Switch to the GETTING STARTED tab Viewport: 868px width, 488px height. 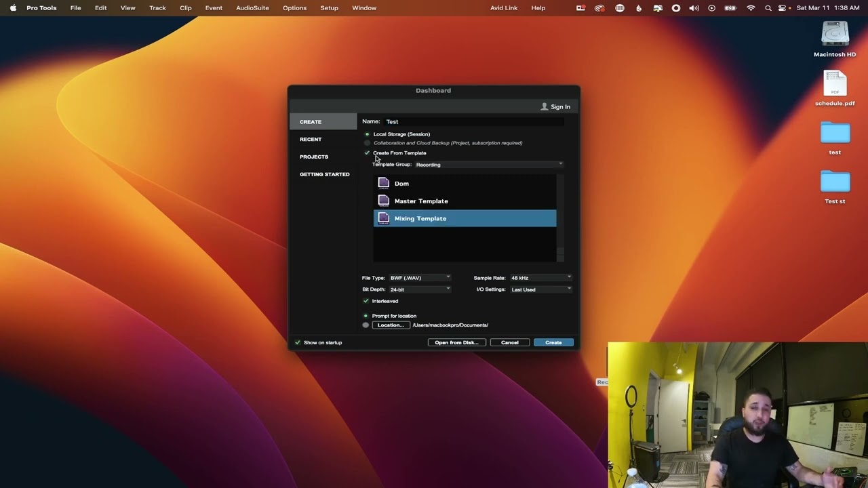click(323, 174)
